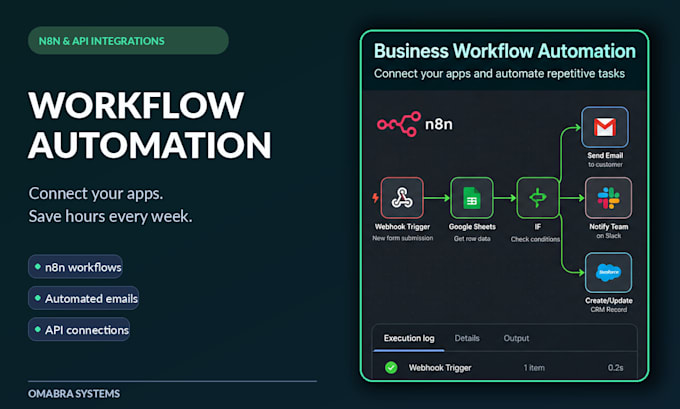Click the 'n8n' wordmark text
Screen dimensions: 680x409
[438, 124]
